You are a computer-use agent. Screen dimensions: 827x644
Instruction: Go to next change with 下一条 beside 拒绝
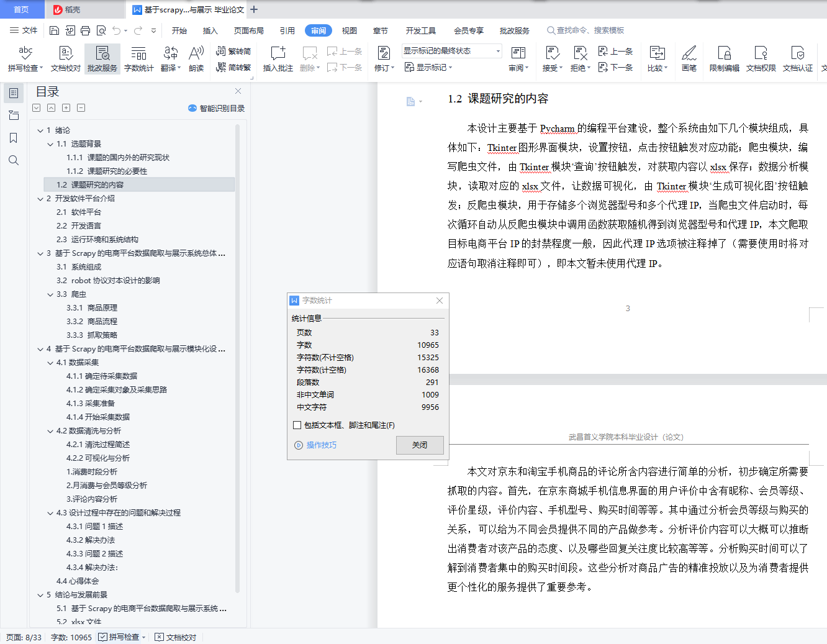pos(615,67)
